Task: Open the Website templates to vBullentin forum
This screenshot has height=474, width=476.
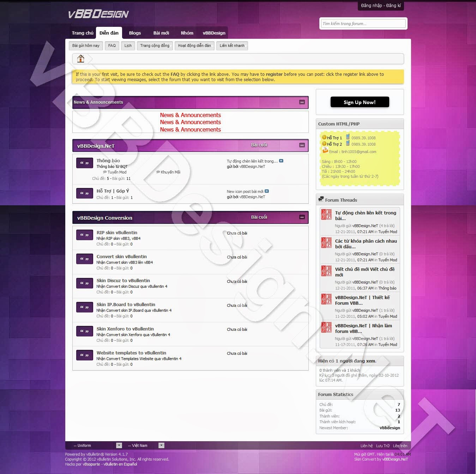Action: click(x=131, y=353)
